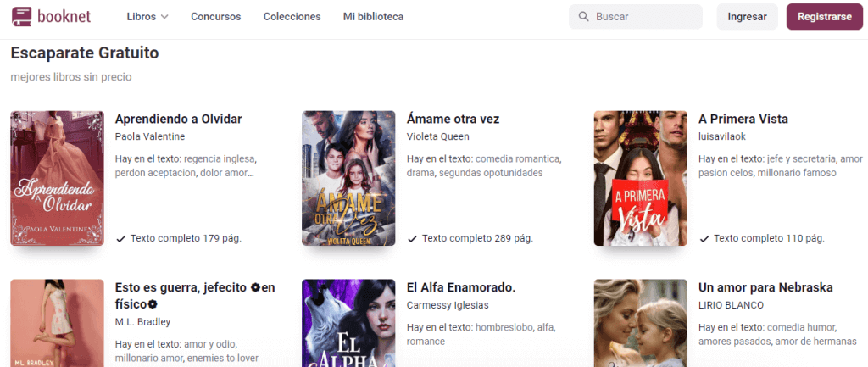Click the search magnifier icon
The image size is (868, 367).
click(583, 17)
